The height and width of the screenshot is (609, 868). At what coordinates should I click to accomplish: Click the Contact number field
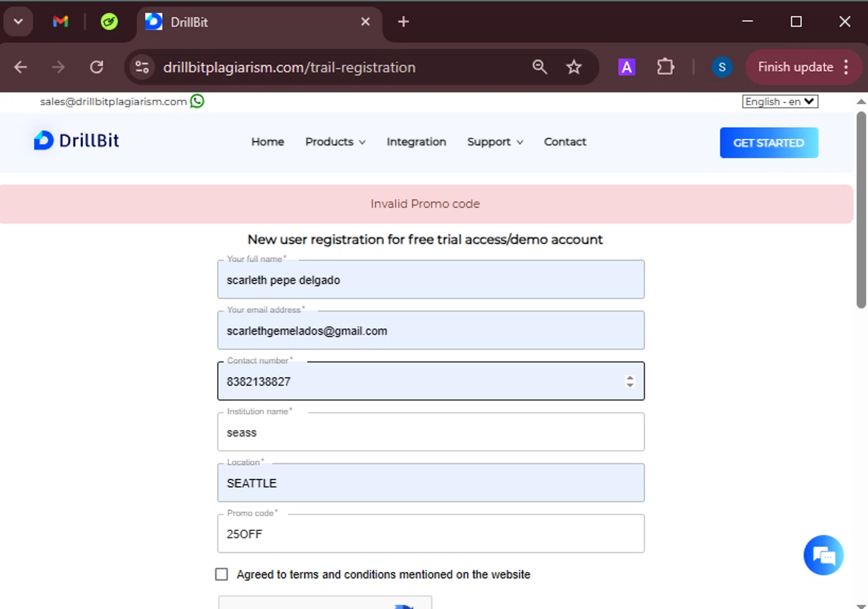pos(431,381)
